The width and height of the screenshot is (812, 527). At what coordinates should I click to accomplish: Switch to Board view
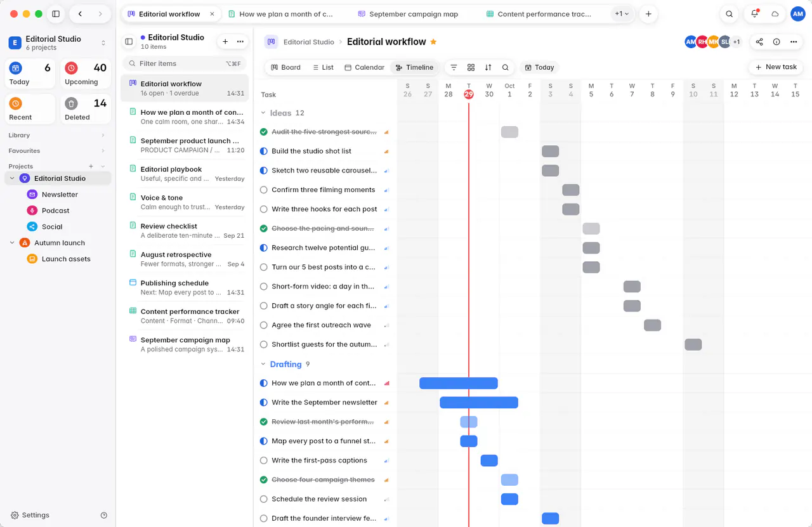point(285,67)
